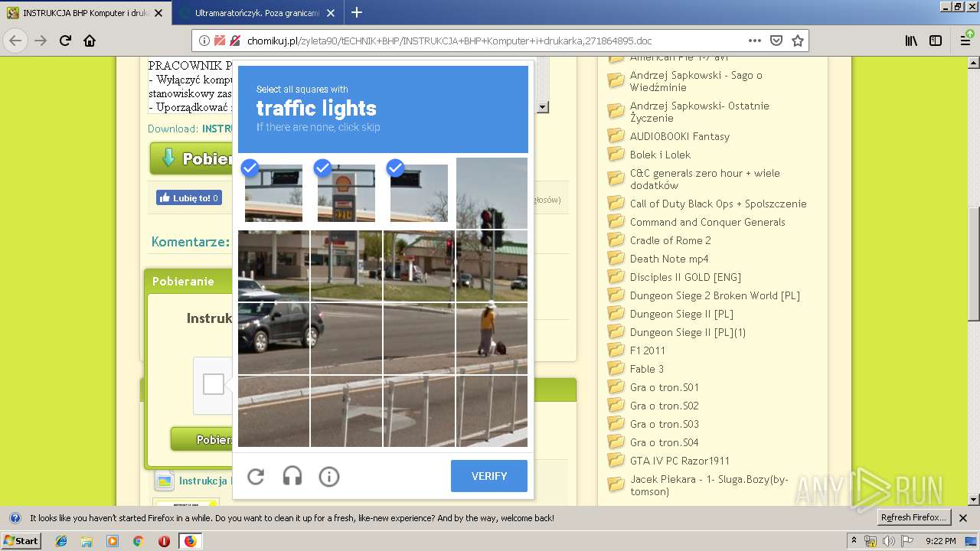Open Jacek Piekara Sluga Bozy folder
This screenshot has width=980, height=551.
point(709,485)
